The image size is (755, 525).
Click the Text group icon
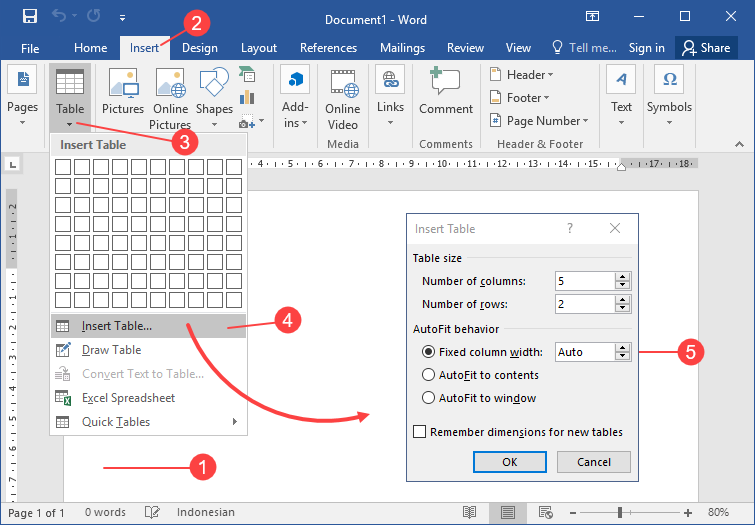tap(621, 79)
